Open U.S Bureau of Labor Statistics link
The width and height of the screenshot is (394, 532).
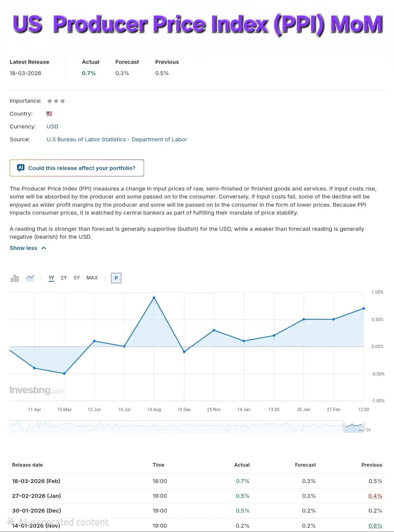(117, 139)
